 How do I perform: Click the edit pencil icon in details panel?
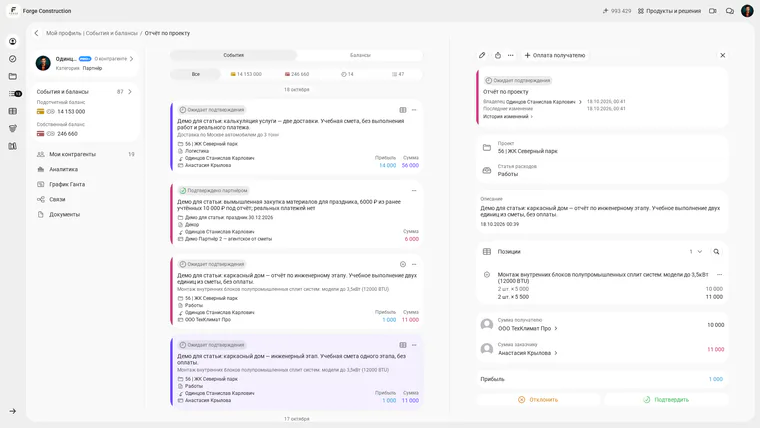click(x=482, y=55)
